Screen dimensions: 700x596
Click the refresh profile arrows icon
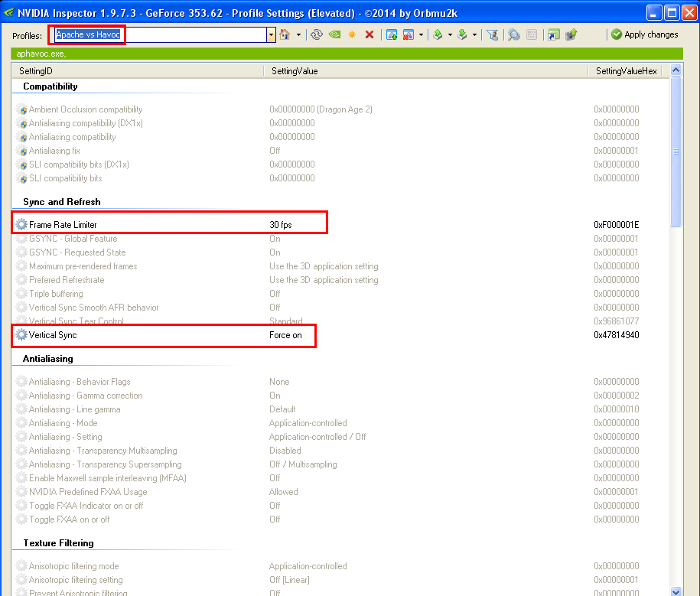pos(317,34)
